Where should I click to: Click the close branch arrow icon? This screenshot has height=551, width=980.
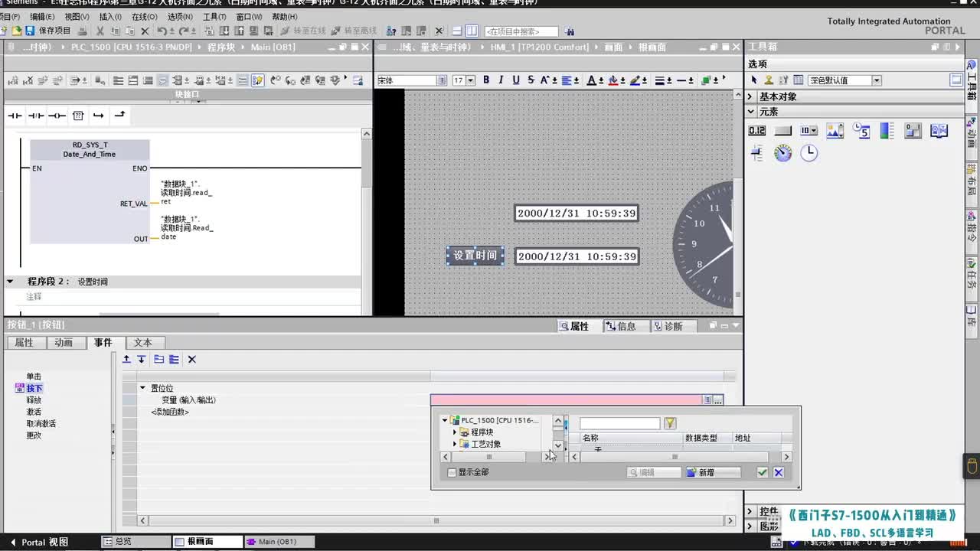point(119,115)
